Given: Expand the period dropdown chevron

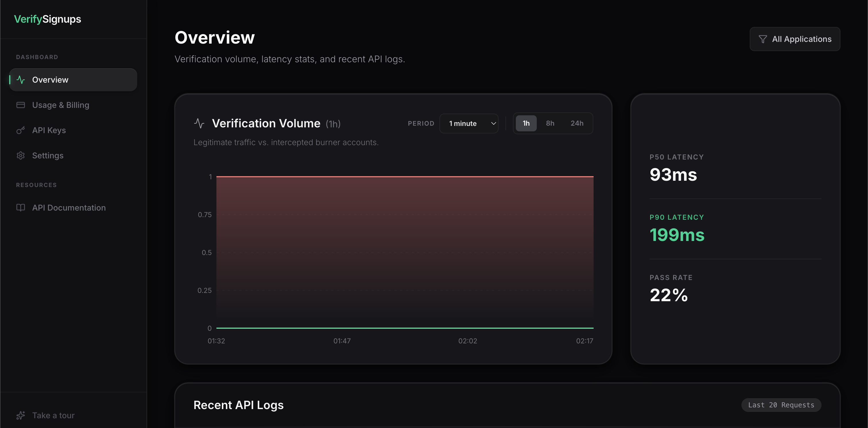Looking at the screenshot, I should click(x=493, y=124).
